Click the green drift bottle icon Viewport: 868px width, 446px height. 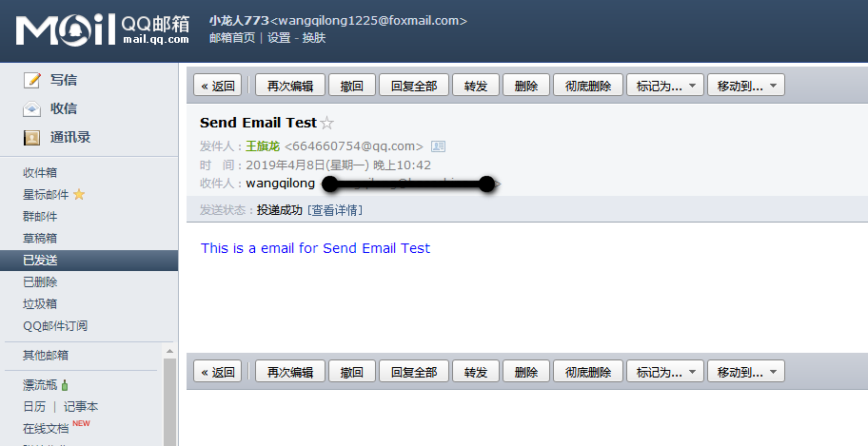point(65,384)
